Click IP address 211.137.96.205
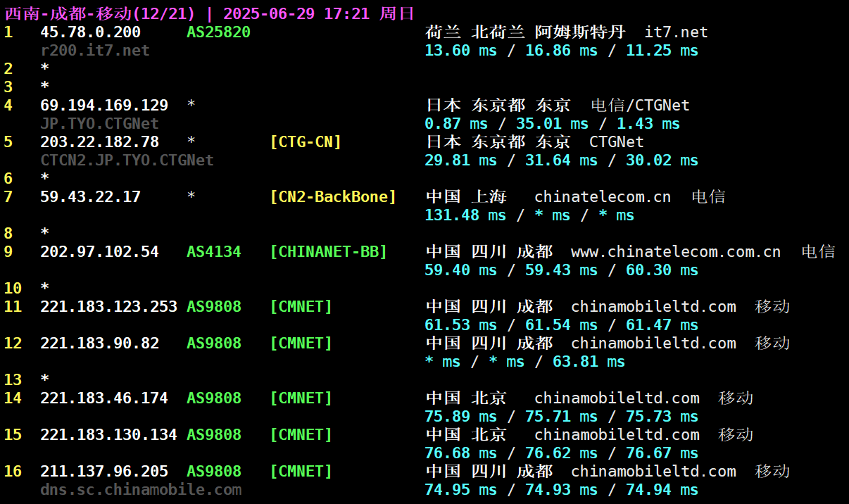 pyautogui.click(x=104, y=472)
